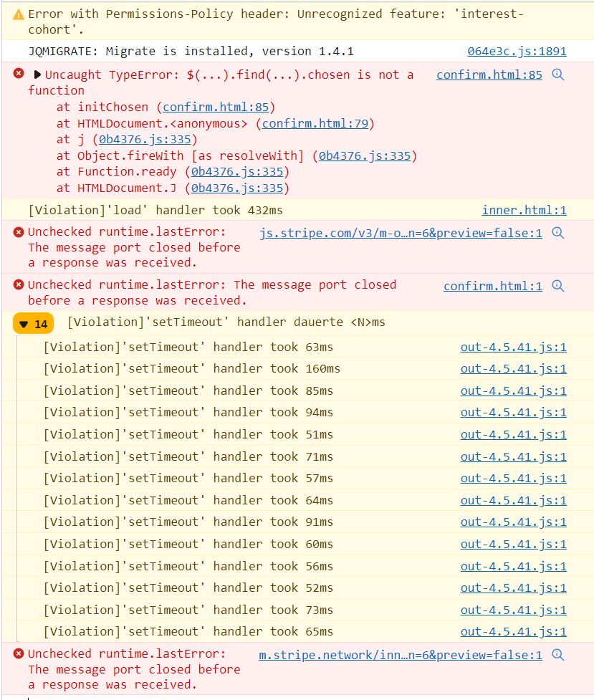Click the red error icon beside Uncaught TypeError

point(19,74)
